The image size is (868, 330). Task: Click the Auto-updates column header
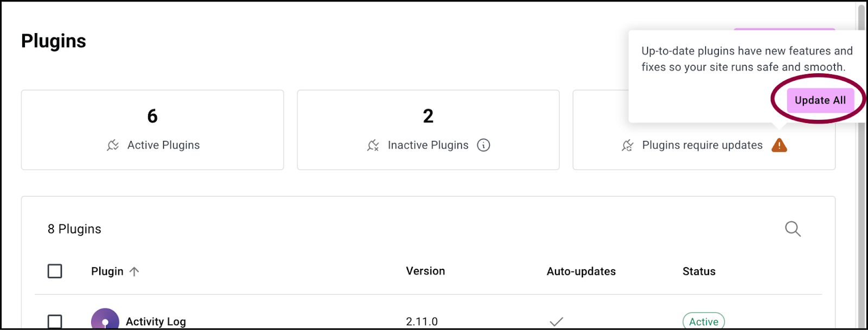[x=581, y=271]
